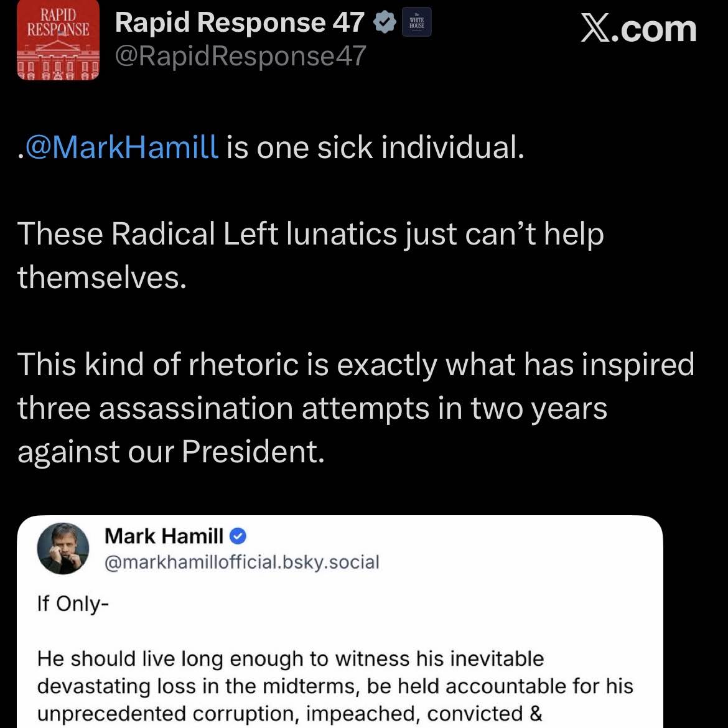The height and width of the screenshot is (728, 728).
Task: Visit the @RapidResponse47 handle
Action: [241, 56]
